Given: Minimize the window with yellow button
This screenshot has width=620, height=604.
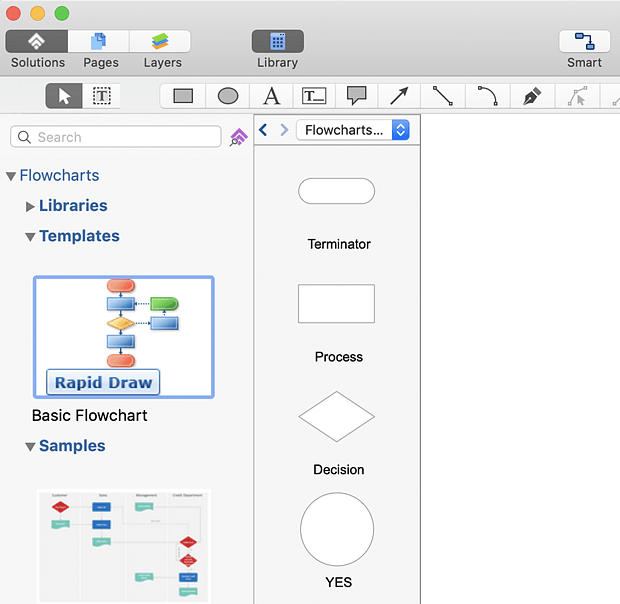Looking at the screenshot, I should pos(38,13).
